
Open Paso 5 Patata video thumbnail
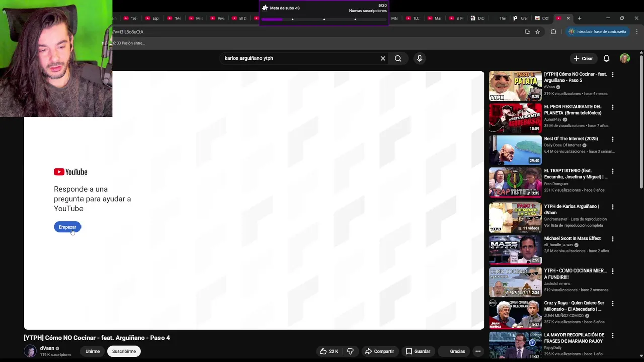(515, 86)
